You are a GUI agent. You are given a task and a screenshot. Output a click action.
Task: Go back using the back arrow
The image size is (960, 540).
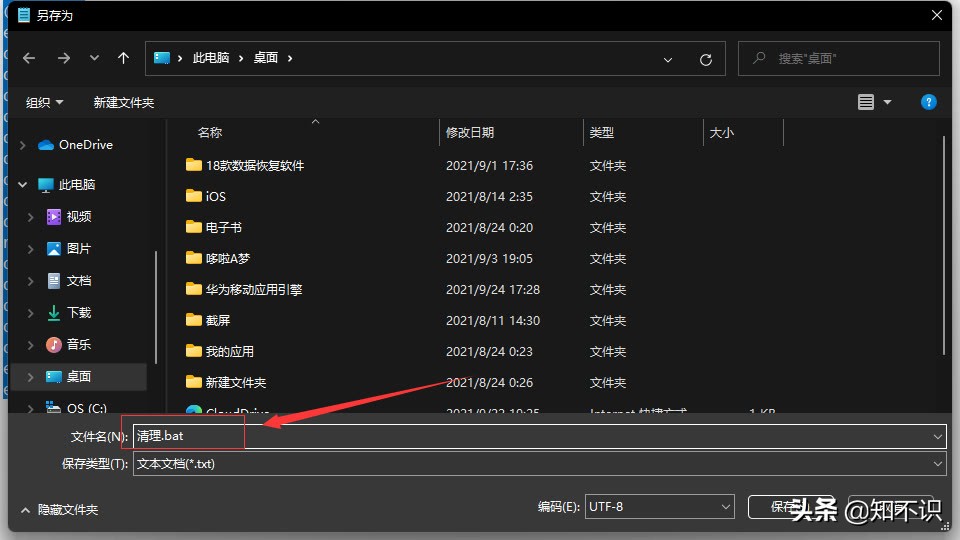click(29, 58)
